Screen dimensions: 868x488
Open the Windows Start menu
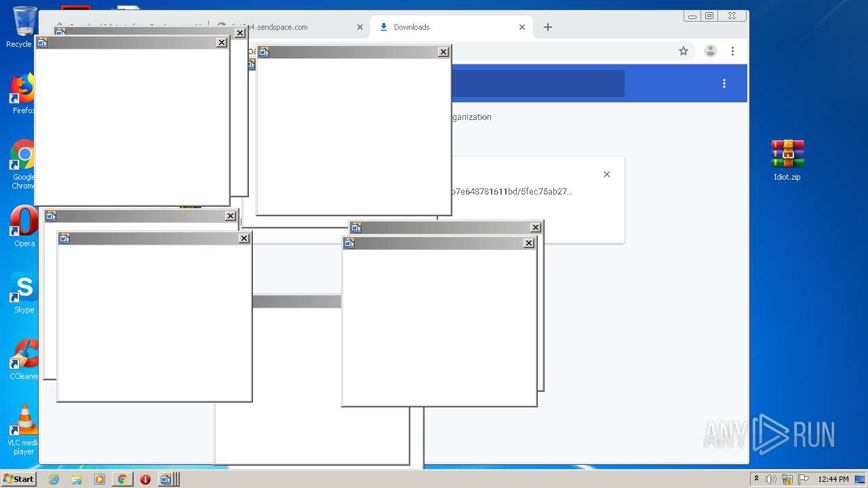(x=19, y=479)
